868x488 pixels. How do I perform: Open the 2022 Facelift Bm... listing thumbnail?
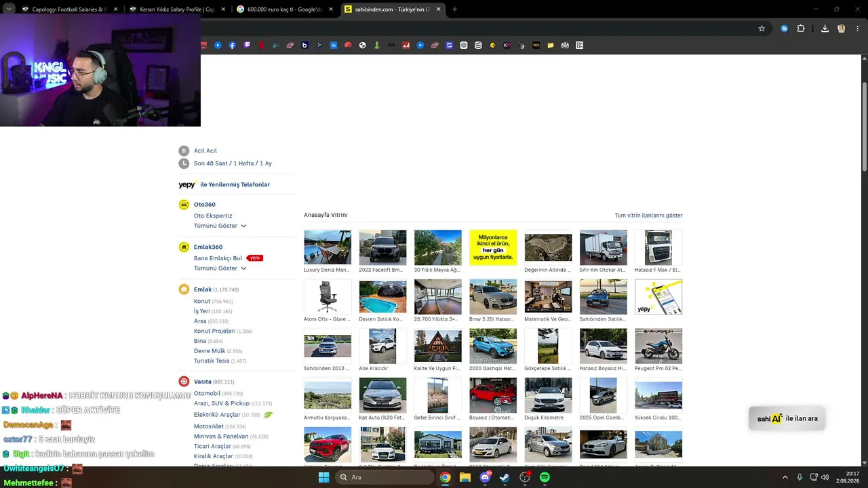[x=382, y=247]
